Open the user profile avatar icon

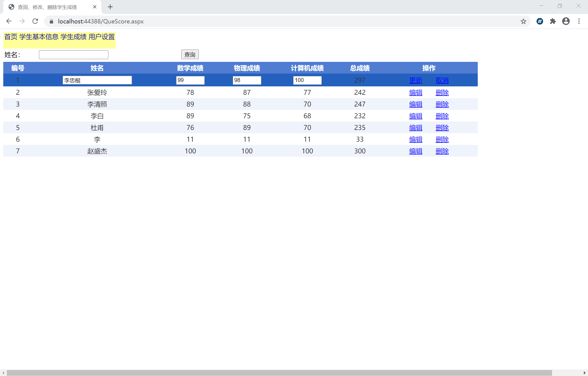click(566, 21)
